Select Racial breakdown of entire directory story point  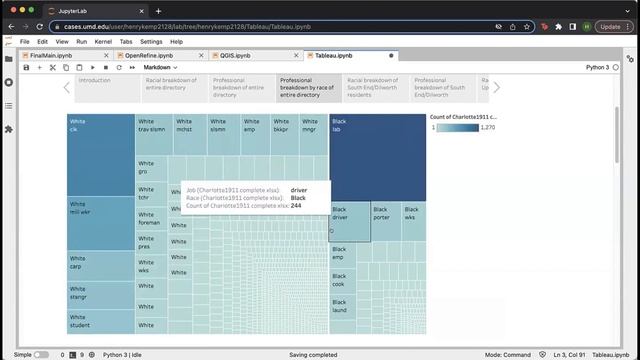(175, 88)
